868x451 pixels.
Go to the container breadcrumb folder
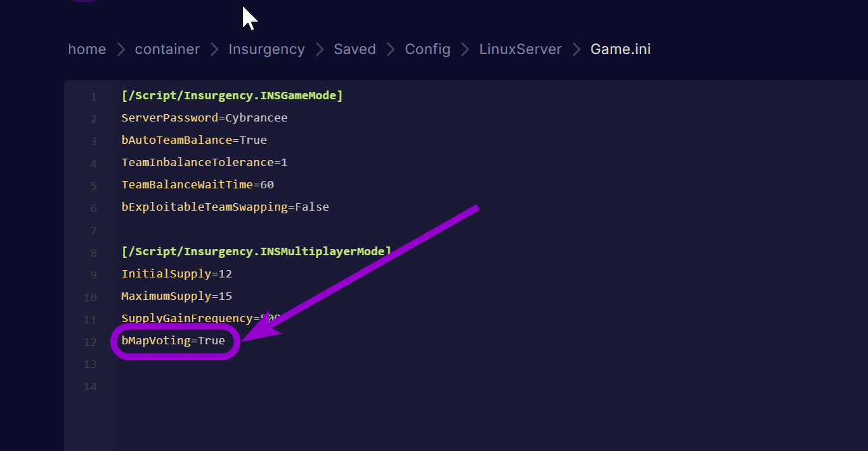pyautogui.click(x=168, y=49)
